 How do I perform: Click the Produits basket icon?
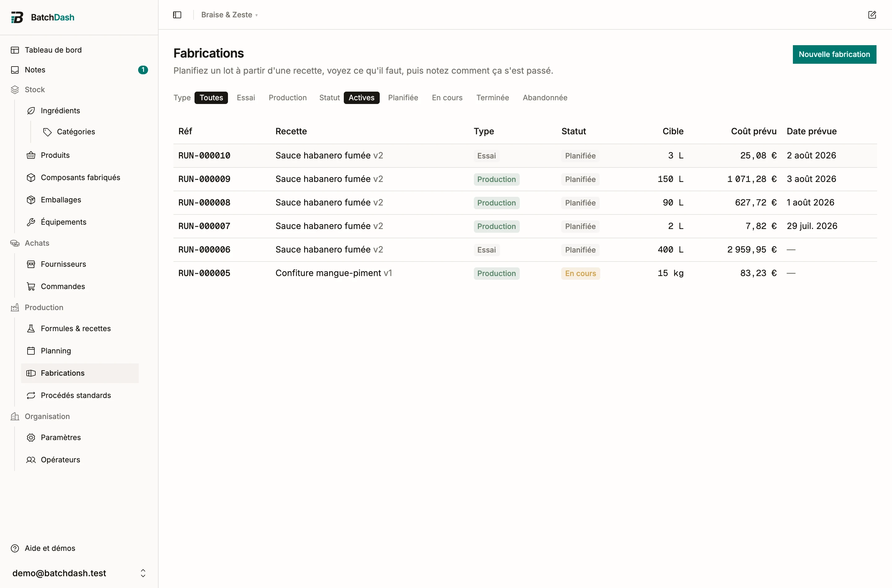[x=31, y=155]
